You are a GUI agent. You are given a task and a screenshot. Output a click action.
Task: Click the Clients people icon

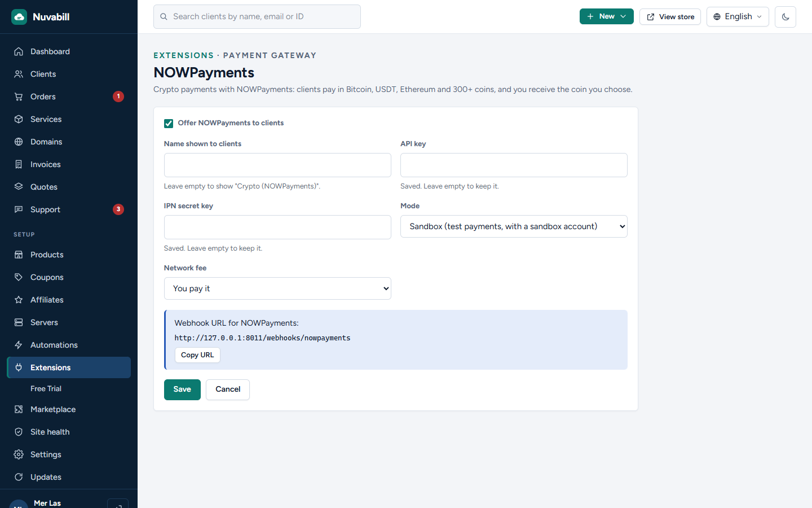(19, 74)
